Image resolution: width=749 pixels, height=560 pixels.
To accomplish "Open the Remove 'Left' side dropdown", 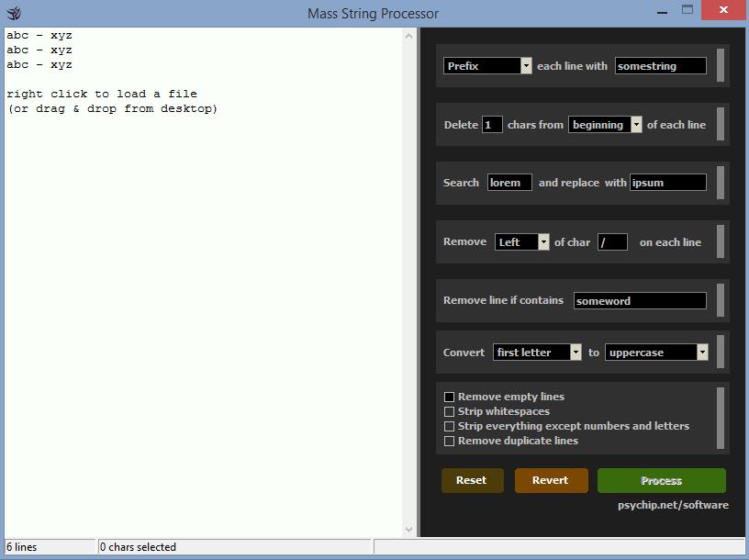I will click(521, 241).
